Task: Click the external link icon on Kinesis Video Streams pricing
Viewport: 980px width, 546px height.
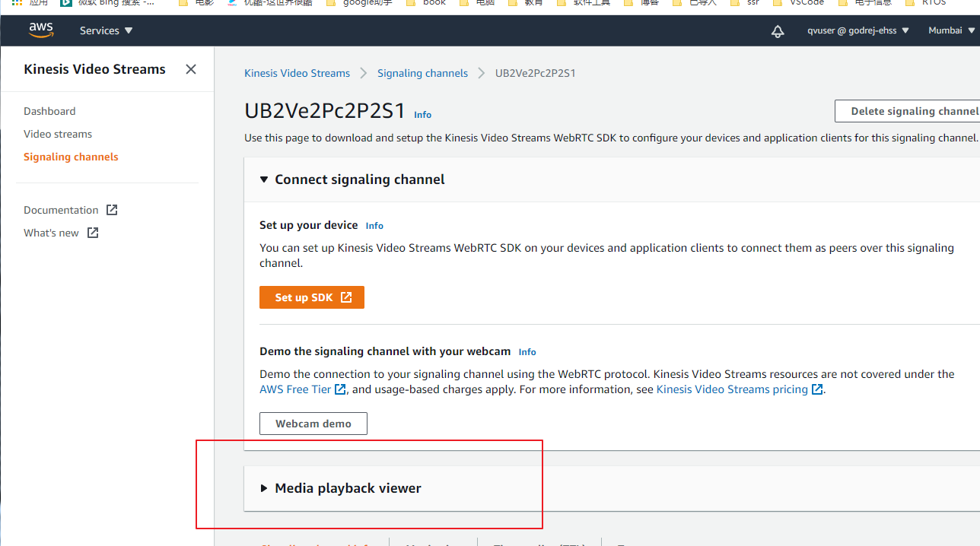Action: click(817, 389)
